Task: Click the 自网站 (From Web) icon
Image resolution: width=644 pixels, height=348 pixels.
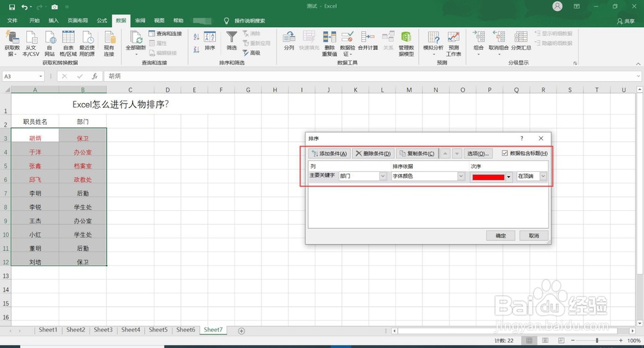Action: point(50,38)
